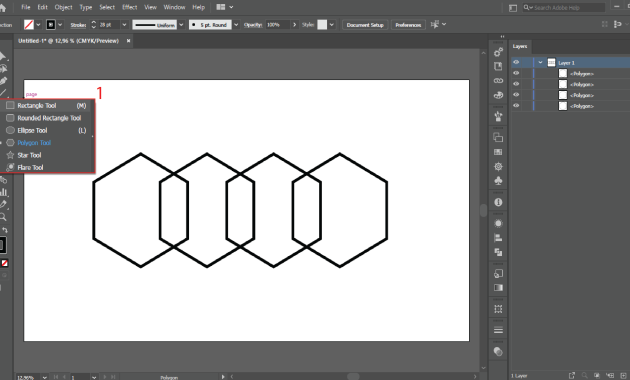Hide the third Polygon sublayer
Viewport: 630px width, 380px height.
[516, 95]
